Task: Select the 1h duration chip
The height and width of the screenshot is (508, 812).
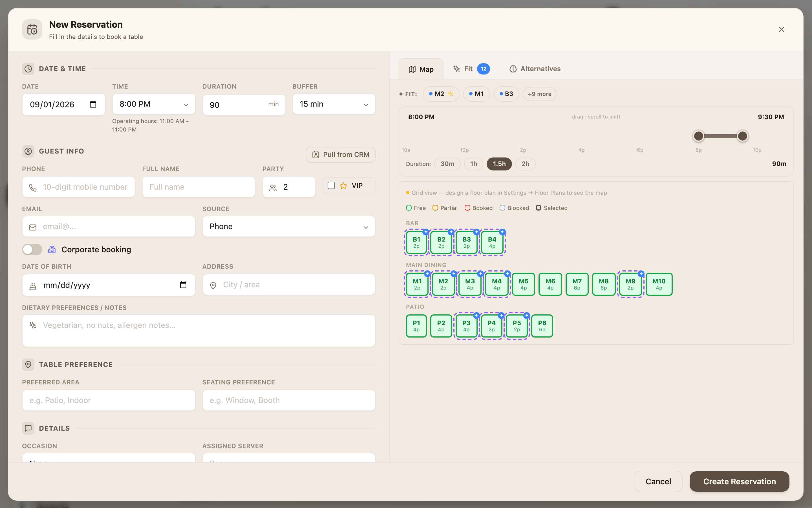Action: point(473,164)
